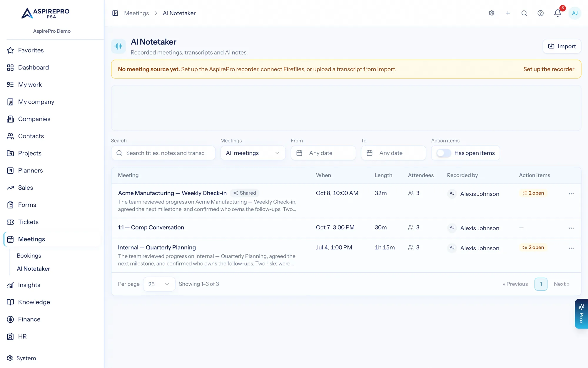Open row actions for Quarterly Planning meeting
This screenshot has width=588, height=368.
click(571, 248)
